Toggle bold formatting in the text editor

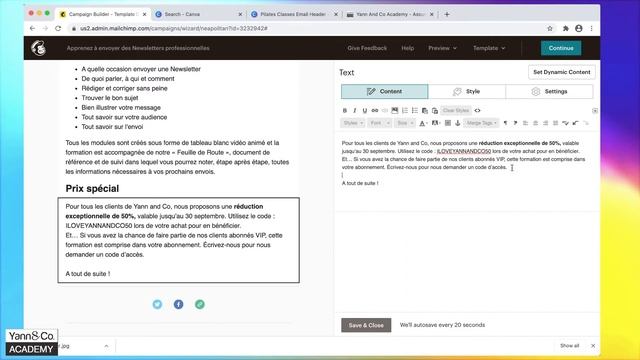345,111
